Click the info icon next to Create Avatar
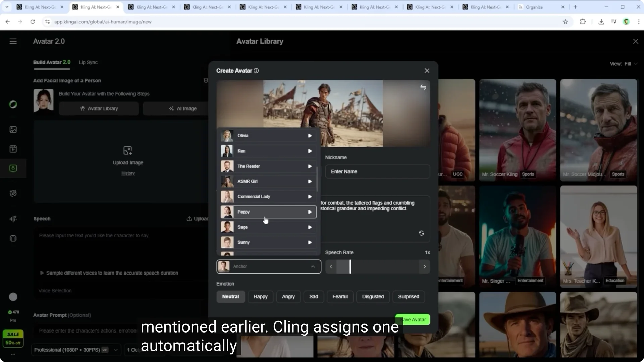This screenshot has width=644, height=362. (256, 71)
